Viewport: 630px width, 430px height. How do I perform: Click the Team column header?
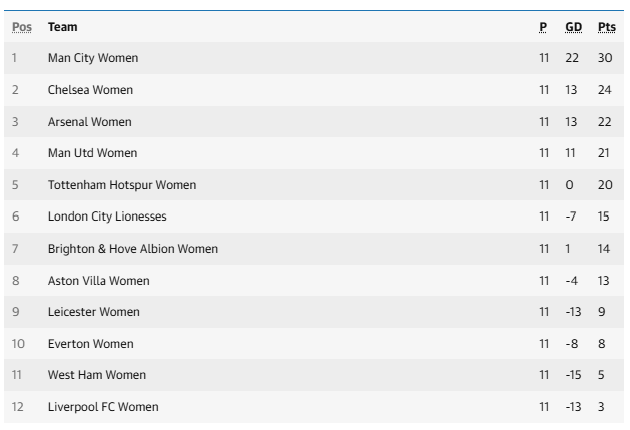(62, 26)
